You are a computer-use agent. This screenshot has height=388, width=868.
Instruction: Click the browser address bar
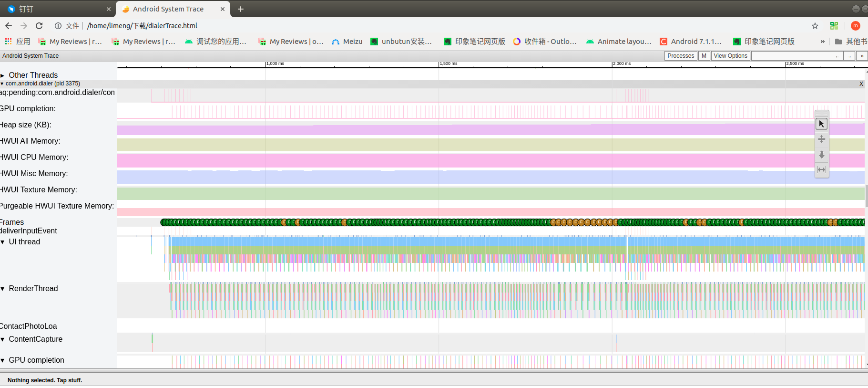(x=429, y=26)
